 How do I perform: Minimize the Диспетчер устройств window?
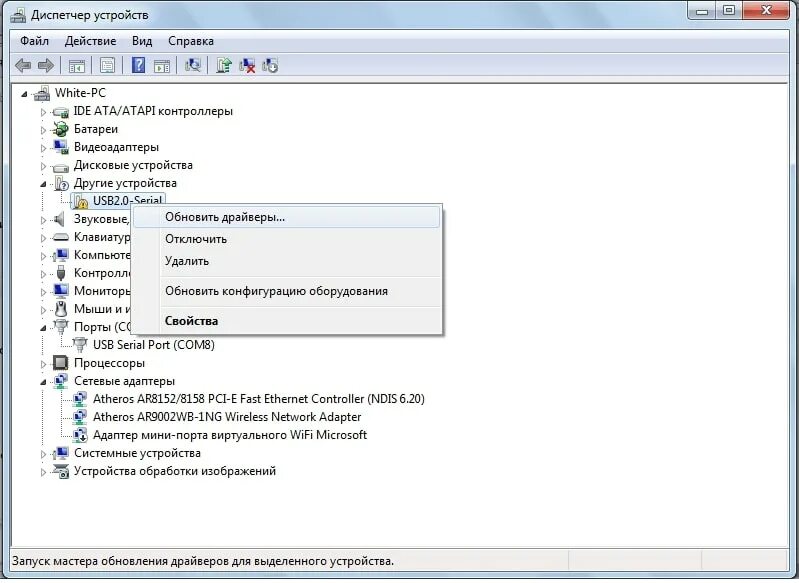click(703, 10)
